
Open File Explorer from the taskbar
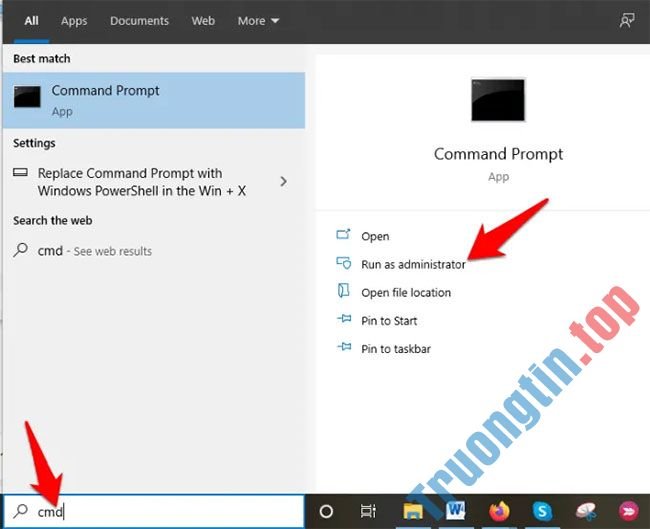412,511
